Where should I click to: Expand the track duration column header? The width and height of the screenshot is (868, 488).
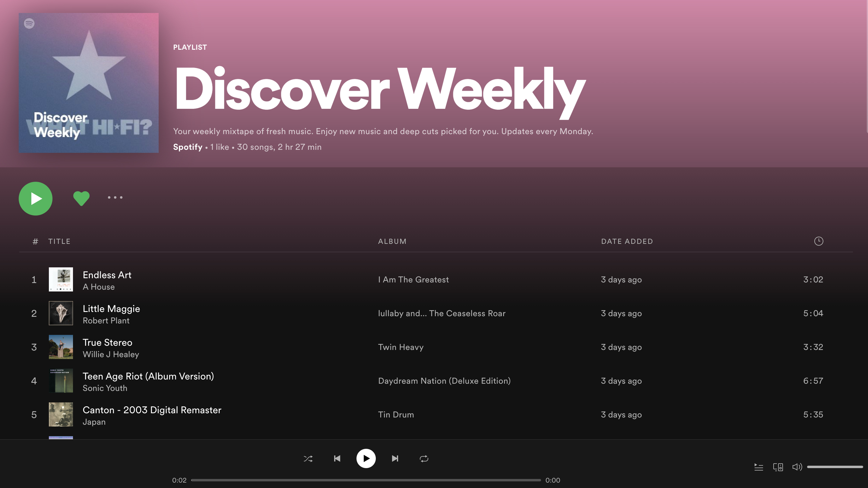click(x=819, y=241)
